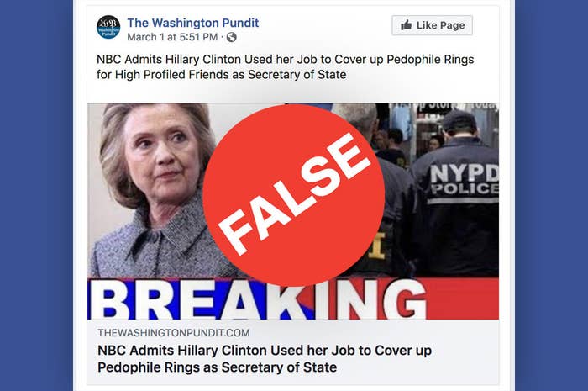Open The Washington Pundit profile avatar
Image resolution: width=588 pixels, height=391 pixels.
click(108, 27)
